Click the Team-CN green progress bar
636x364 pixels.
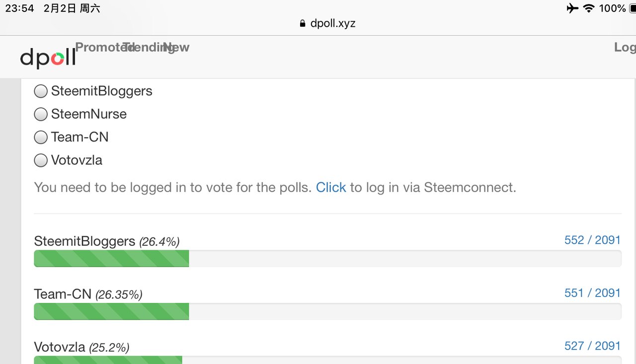point(111,311)
